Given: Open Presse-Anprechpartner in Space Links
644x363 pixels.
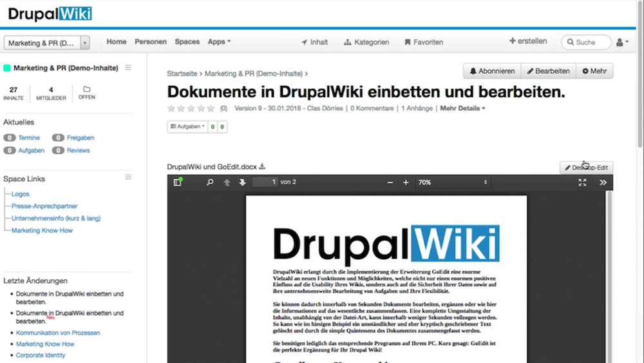Looking at the screenshot, I should click(x=44, y=206).
